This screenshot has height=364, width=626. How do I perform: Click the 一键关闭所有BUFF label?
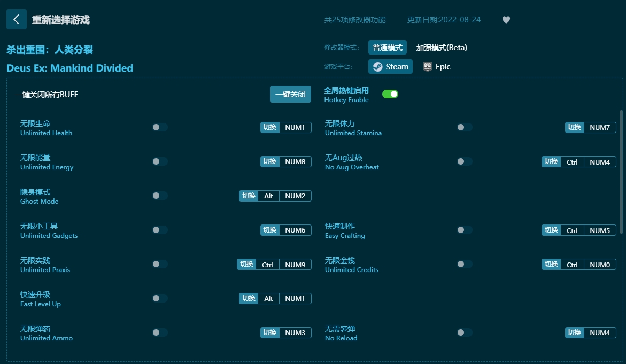click(x=47, y=95)
